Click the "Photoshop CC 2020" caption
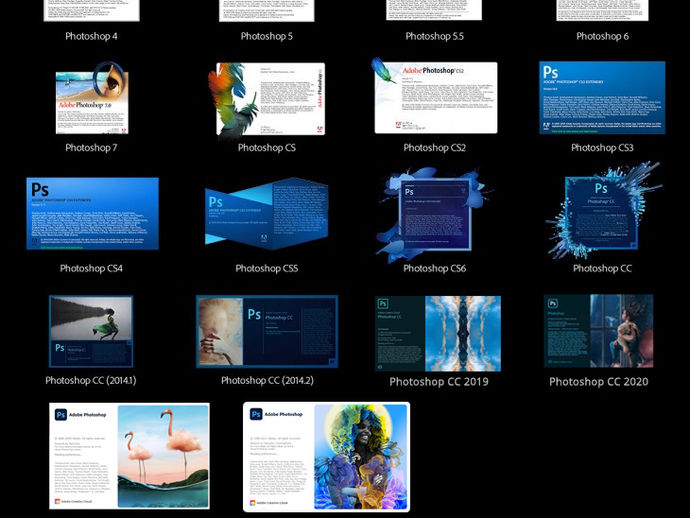The height and width of the screenshot is (518, 690). (599, 382)
